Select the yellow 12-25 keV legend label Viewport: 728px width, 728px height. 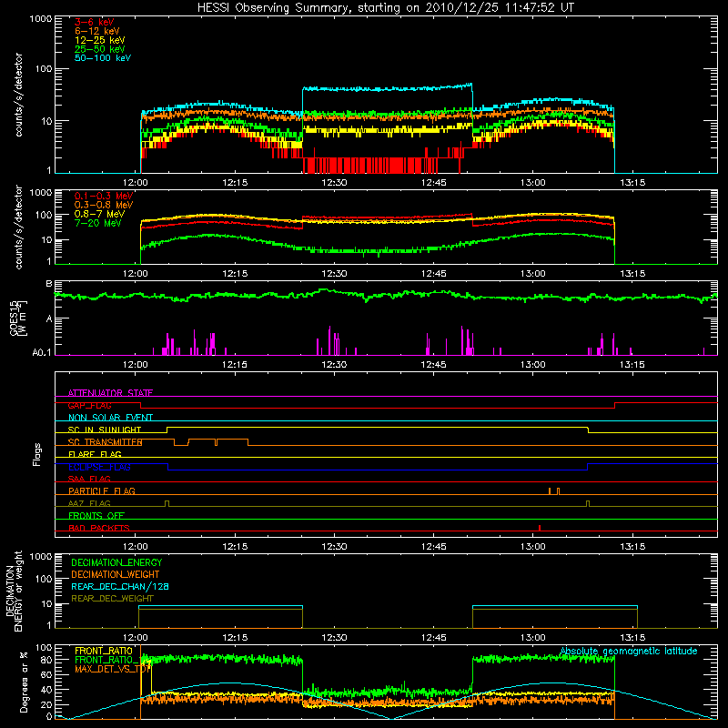[99, 40]
